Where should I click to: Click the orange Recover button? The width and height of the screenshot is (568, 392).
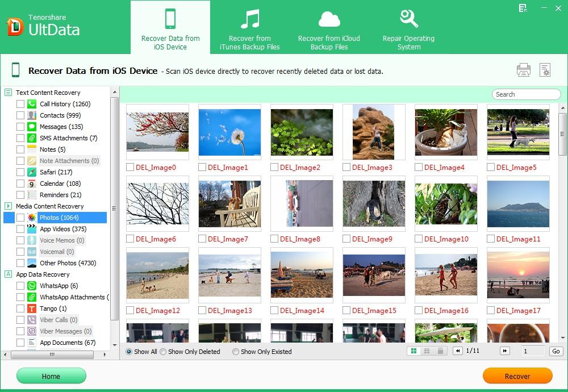point(517,376)
